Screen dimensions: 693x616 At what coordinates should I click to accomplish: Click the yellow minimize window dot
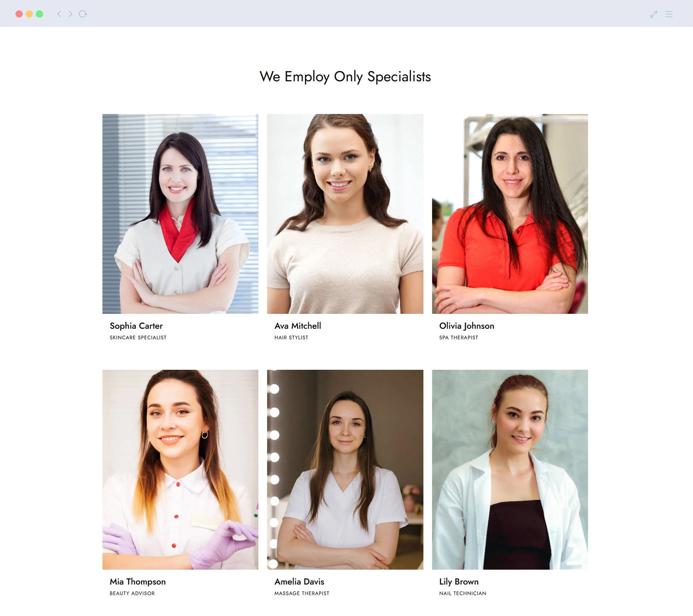pos(29,14)
